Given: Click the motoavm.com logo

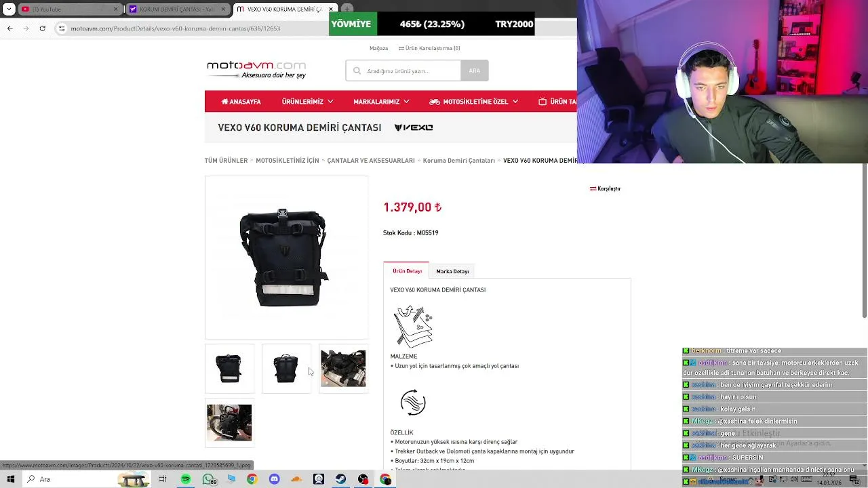Looking at the screenshot, I should click(256, 69).
